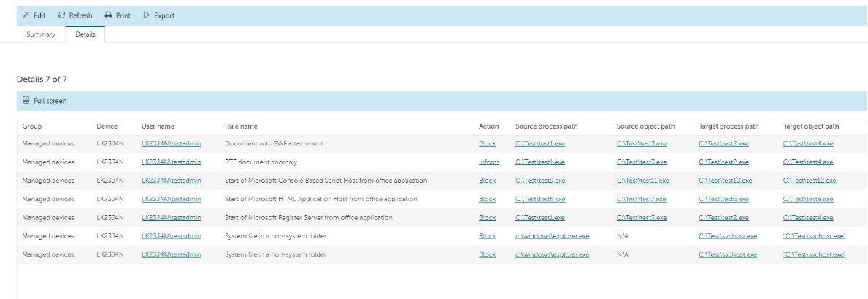Select the Microsoft Register Server rule row
Image resolution: width=868 pixels, height=299 pixels.
(x=308, y=217)
